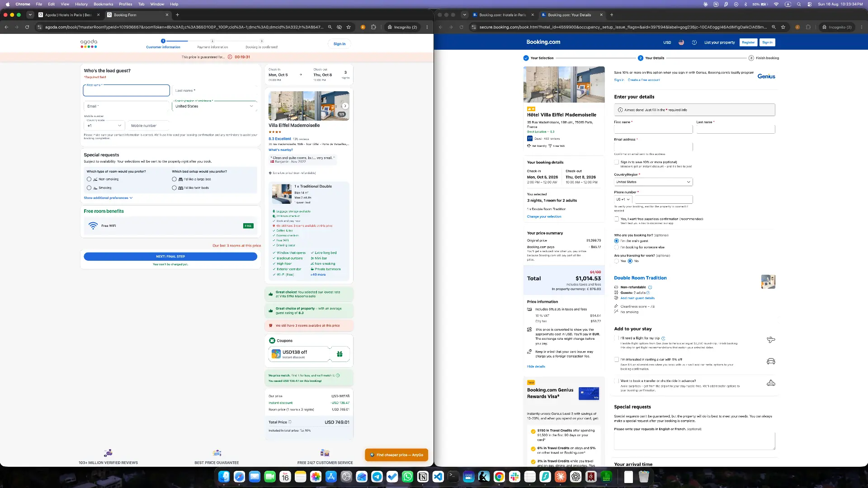Screen dimensions: 868x488
Task: Click help icon next to flight option
Action: click(x=663, y=338)
